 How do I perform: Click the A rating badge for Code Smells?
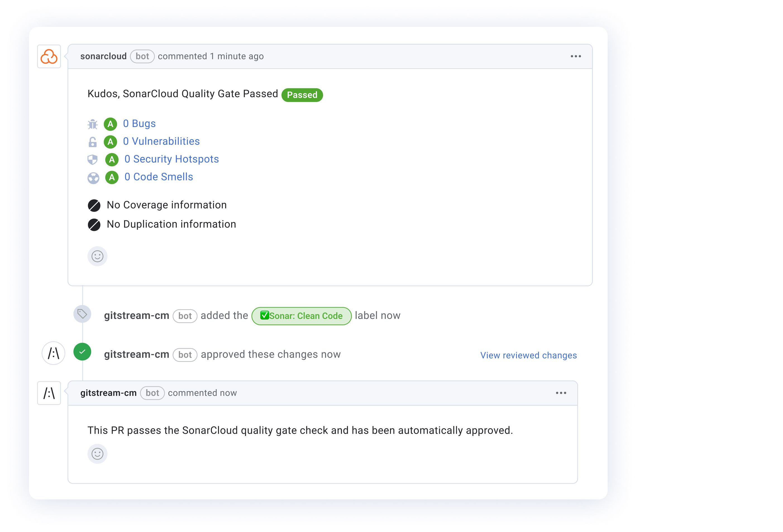(x=112, y=177)
